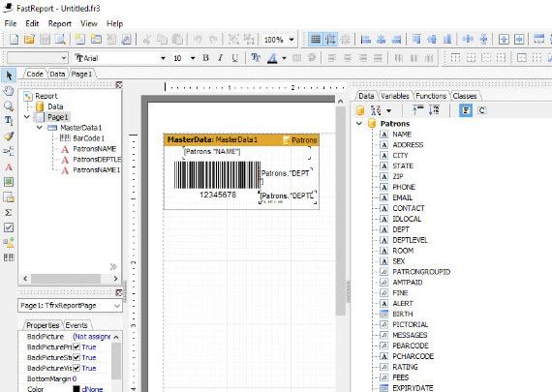Open the View menu
Viewport: 552px width, 392px height.
click(x=89, y=23)
